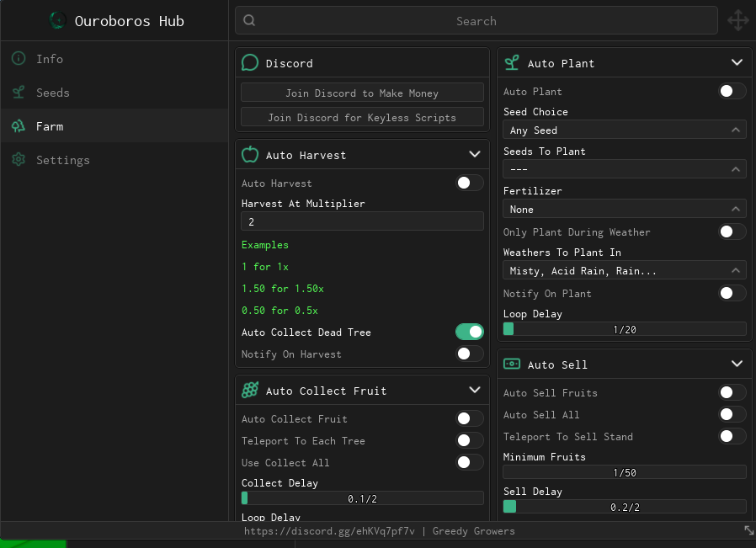This screenshot has width=756, height=548.
Task: Enable Auto Collect Fruit toggle
Action: click(x=469, y=418)
